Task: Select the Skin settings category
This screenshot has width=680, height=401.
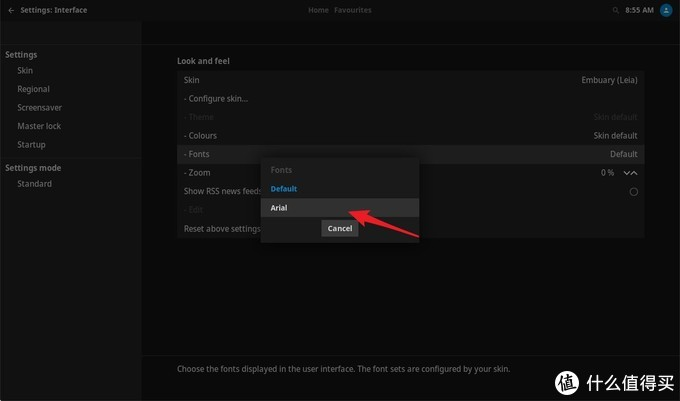Action: point(25,71)
